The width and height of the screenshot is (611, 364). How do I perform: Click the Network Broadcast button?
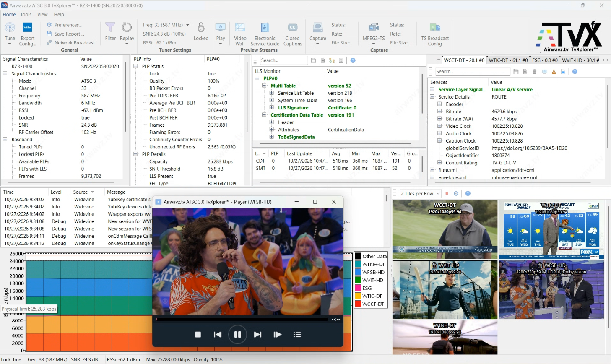[x=70, y=42]
